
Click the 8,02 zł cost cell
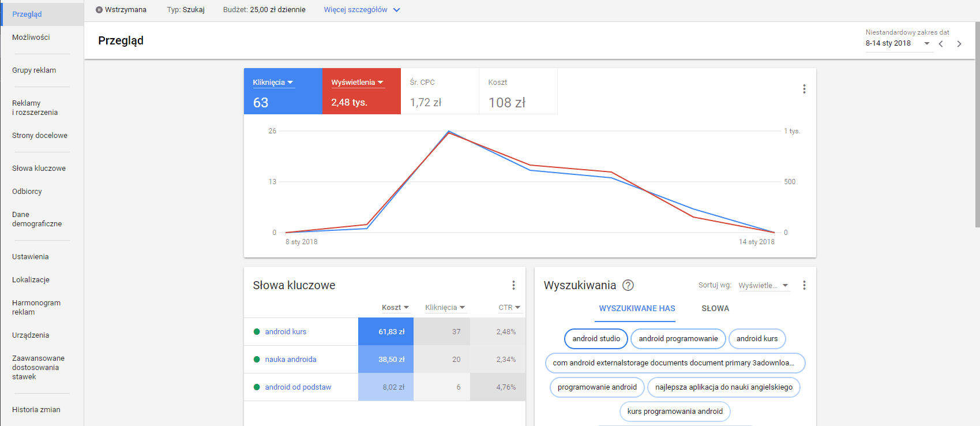[386, 387]
